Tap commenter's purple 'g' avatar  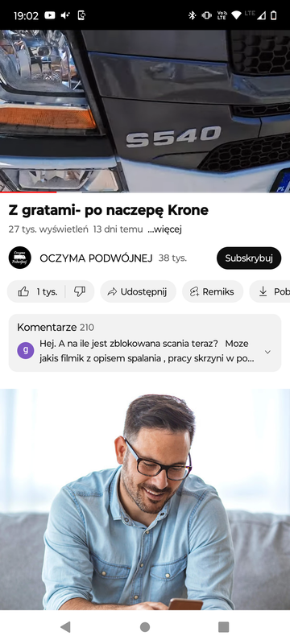(x=26, y=350)
